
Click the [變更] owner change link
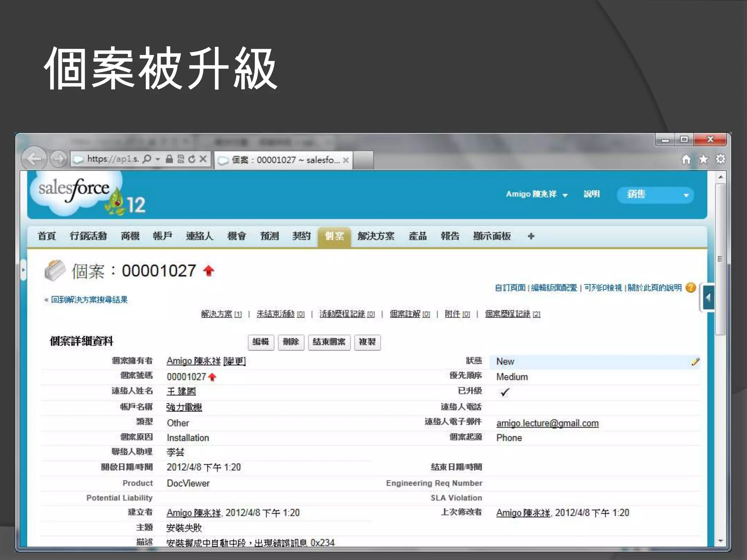coord(235,361)
